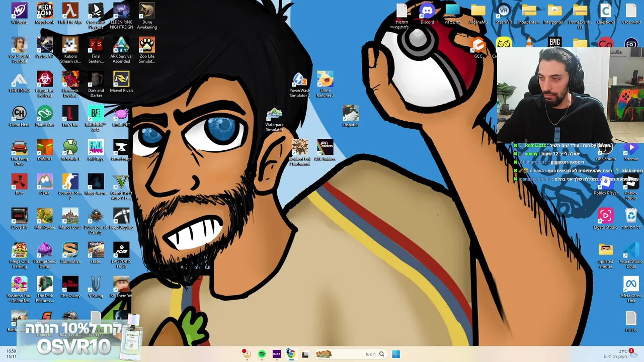Select the Mage Arena icon
This screenshot has height=362, width=644.
point(96,185)
